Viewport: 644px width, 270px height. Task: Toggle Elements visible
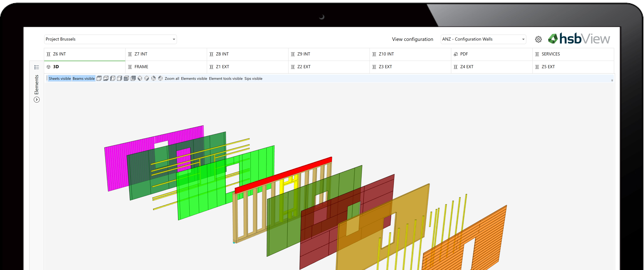pos(194,79)
